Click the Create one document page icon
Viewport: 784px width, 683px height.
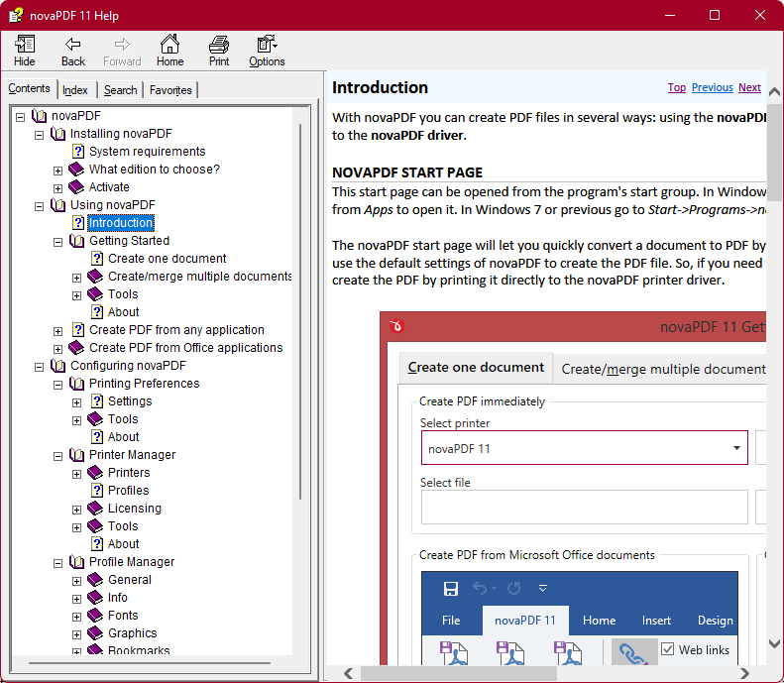tap(97, 259)
